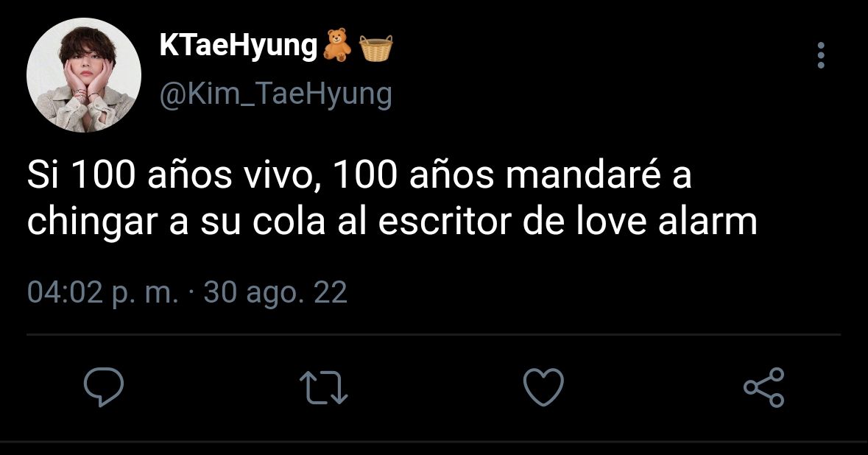The height and width of the screenshot is (455, 868).
Task: Open the KTaeHyung profile picture
Action: (84, 74)
